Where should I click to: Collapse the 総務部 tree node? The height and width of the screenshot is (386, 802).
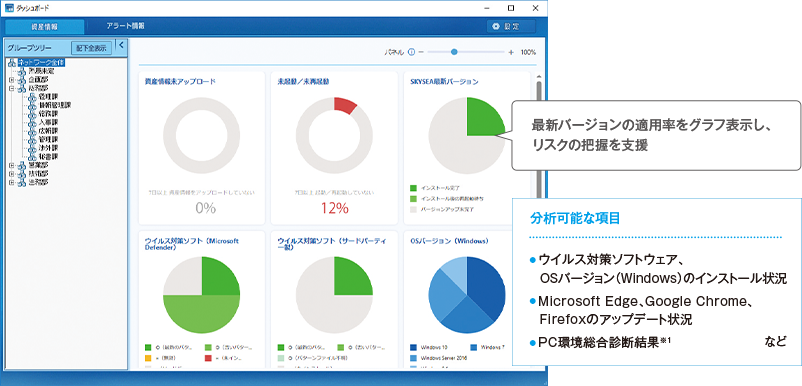tap(12, 88)
